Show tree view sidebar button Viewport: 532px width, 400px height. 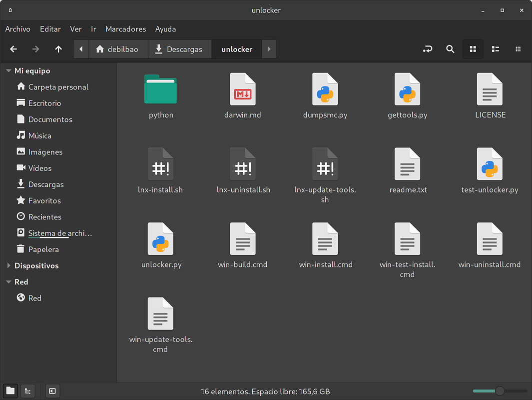(28, 391)
